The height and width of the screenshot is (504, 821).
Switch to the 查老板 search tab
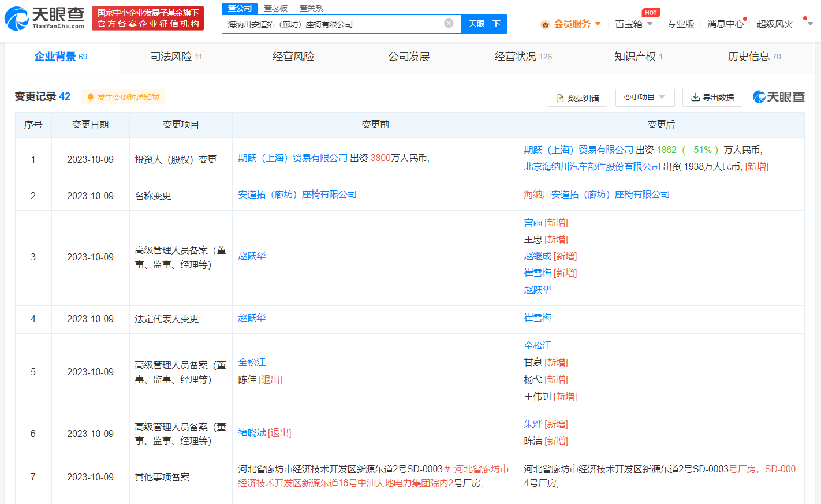tap(275, 8)
